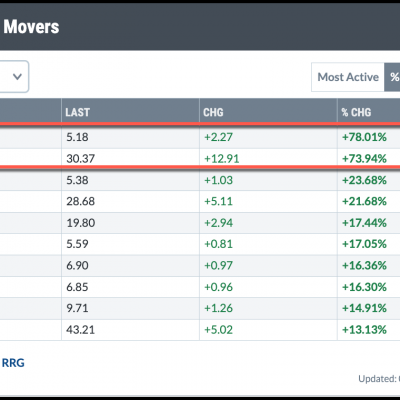This screenshot has height=400, width=400.
Task: Select row with last price 30.37
Action: tap(200, 157)
